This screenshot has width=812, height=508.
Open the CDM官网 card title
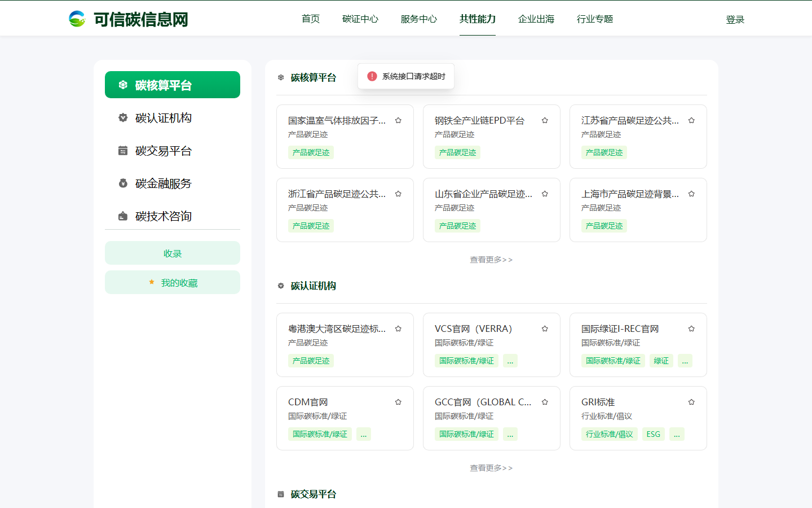coord(308,402)
